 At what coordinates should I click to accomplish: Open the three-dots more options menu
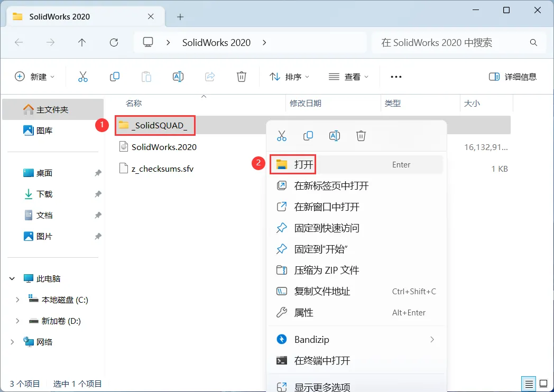point(396,77)
